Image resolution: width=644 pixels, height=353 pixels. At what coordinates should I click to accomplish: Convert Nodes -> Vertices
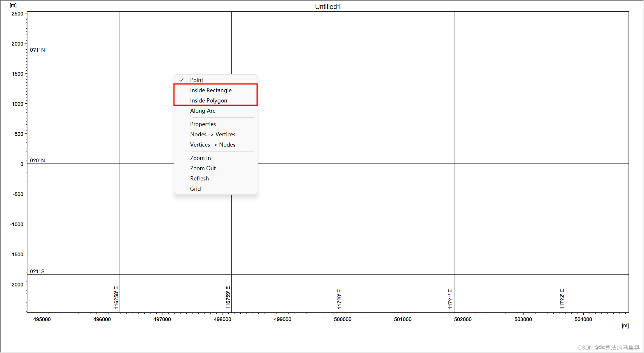(212, 134)
